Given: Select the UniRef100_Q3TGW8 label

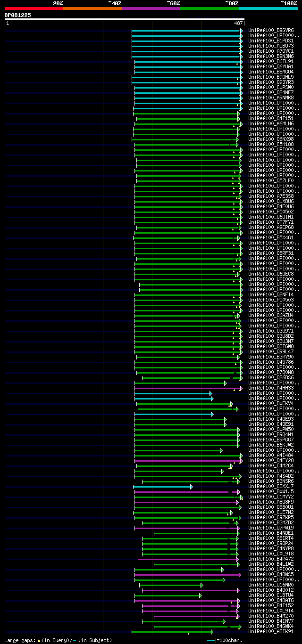Looking at the screenshot, I should (x=270, y=346).
